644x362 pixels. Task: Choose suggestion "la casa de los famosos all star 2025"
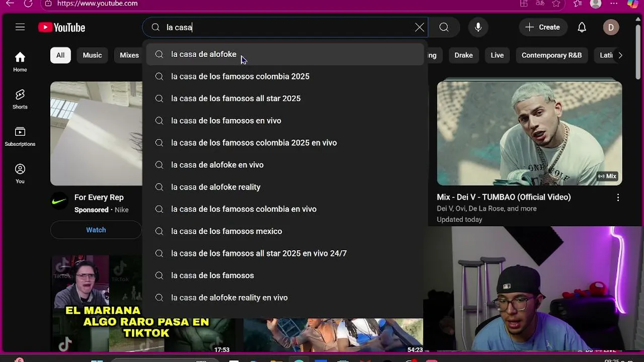tap(285, 99)
